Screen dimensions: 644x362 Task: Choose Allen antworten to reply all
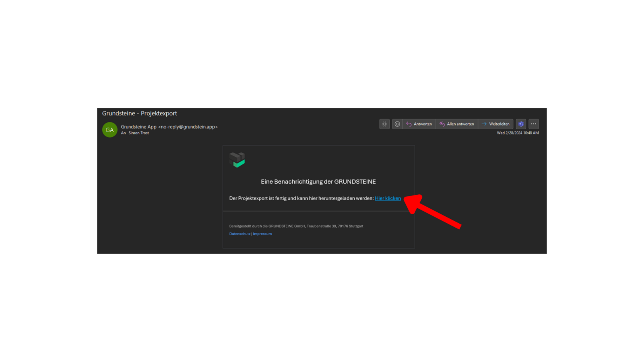(x=457, y=124)
